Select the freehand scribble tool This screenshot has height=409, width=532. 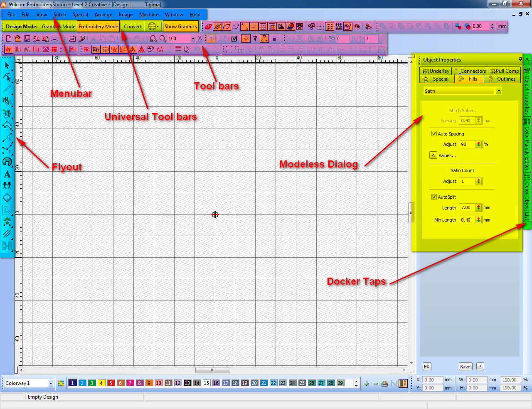pos(7,101)
